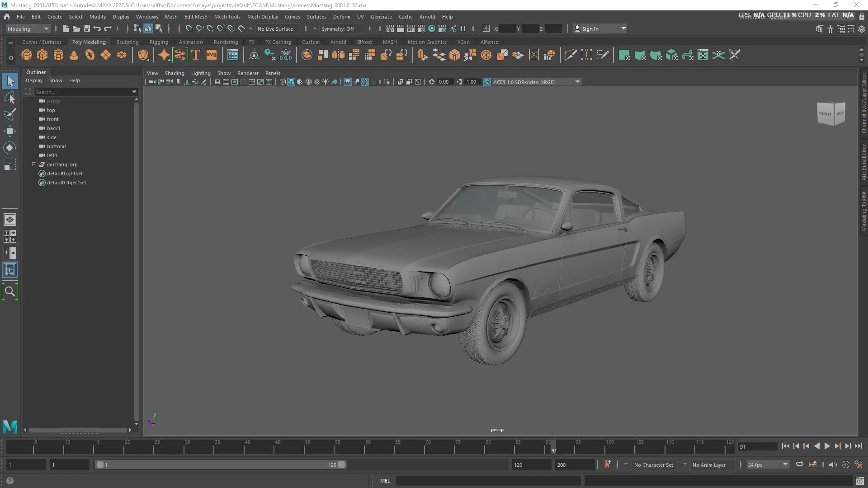Toggle the audio mute speaker icon
Viewport: 868px width, 488px height.
coord(832,465)
